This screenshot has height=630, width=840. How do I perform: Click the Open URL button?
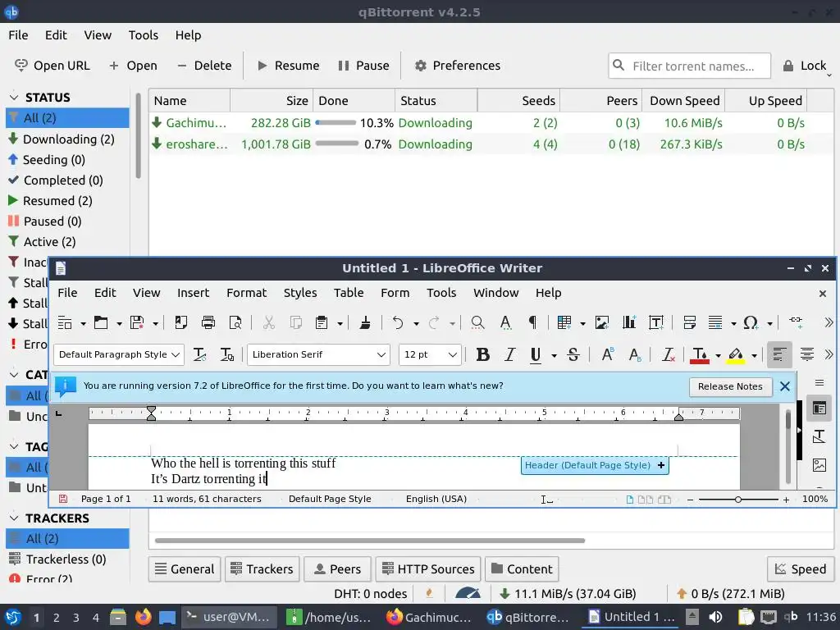(x=52, y=66)
